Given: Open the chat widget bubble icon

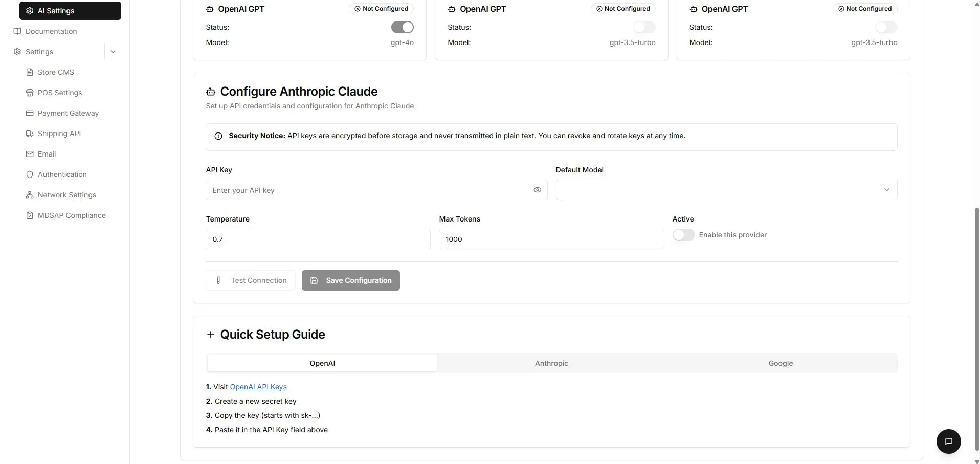Looking at the screenshot, I should coord(949,441).
